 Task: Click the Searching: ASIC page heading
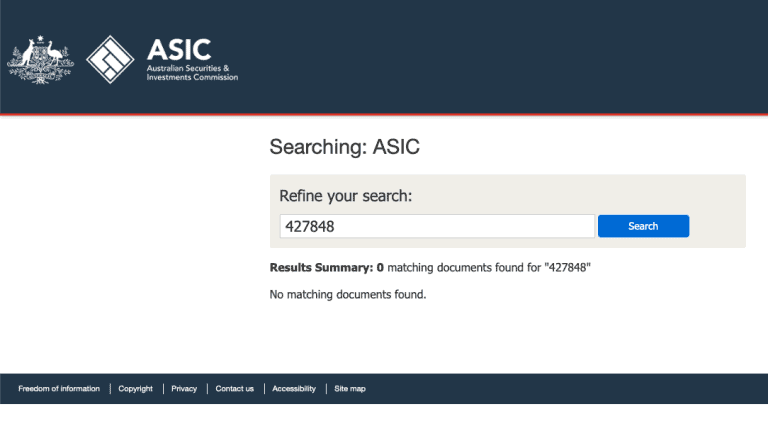[x=344, y=147]
